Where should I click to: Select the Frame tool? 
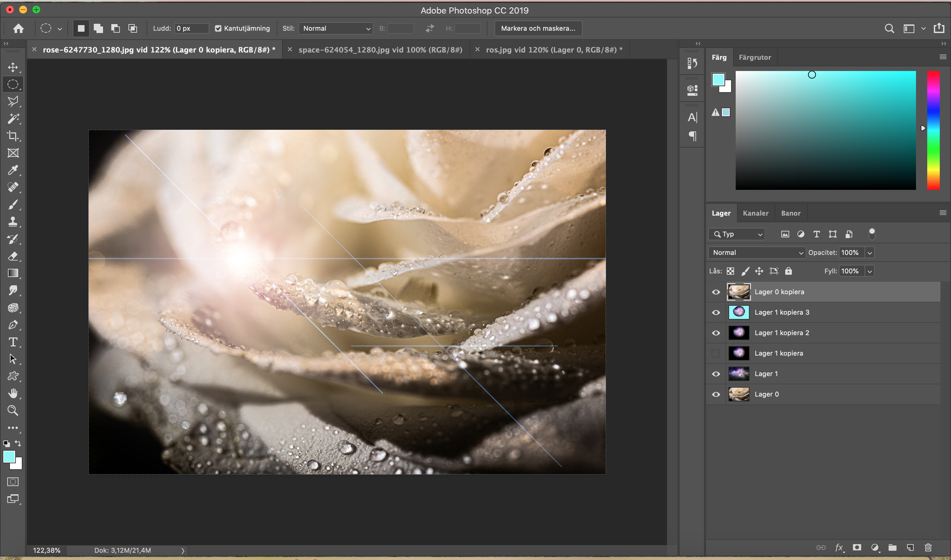pos(13,153)
